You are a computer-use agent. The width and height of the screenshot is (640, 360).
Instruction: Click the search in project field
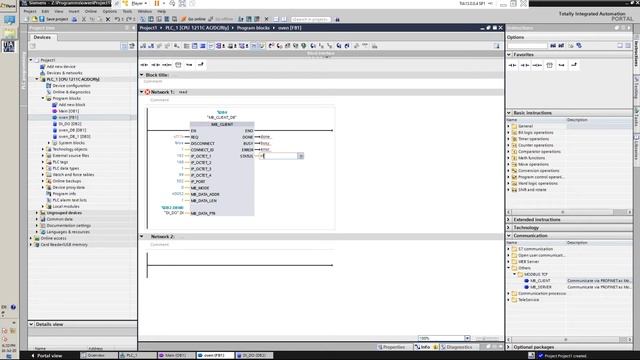tap(311, 19)
